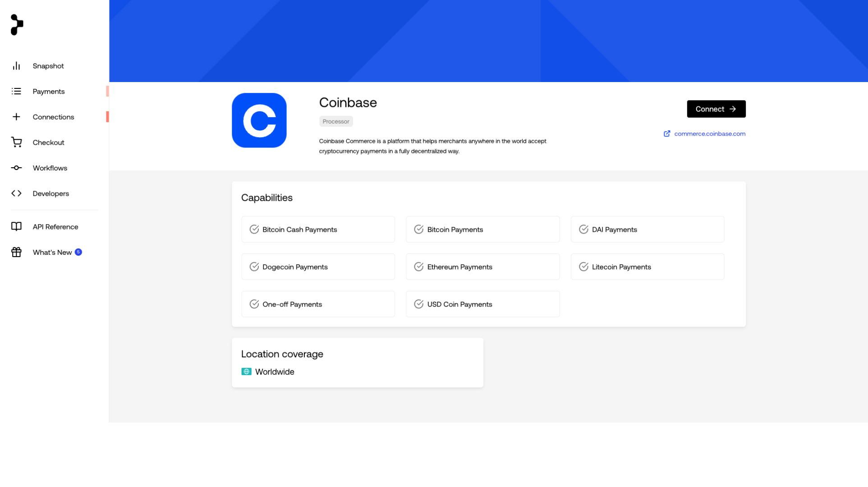The height and width of the screenshot is (487, 868).
Task: Select the Processor badge label
Action: click(335, 122)
